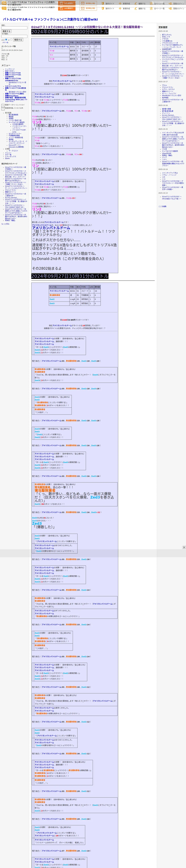
Task: Open アカネヨ in update history
Action: [x=165, y=39]
